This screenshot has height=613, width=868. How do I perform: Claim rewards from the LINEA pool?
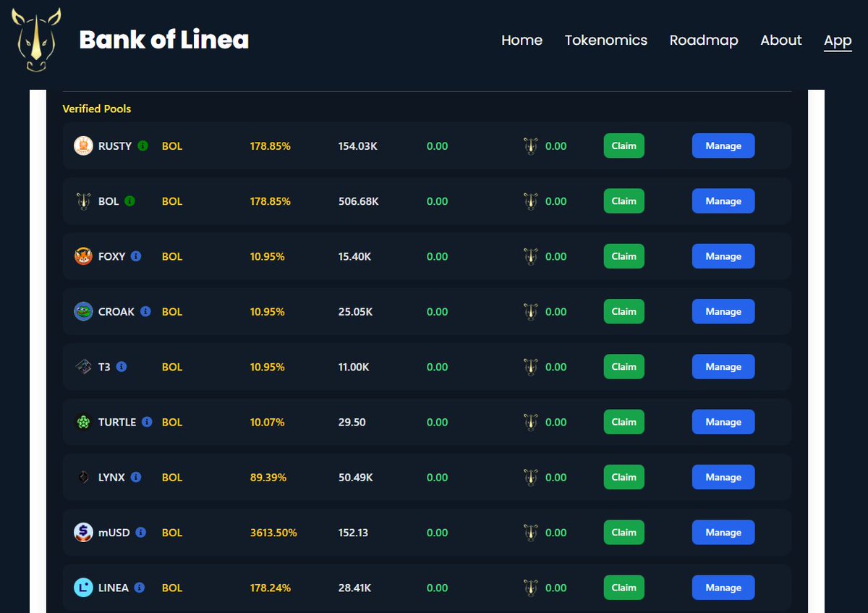[624, 588]
